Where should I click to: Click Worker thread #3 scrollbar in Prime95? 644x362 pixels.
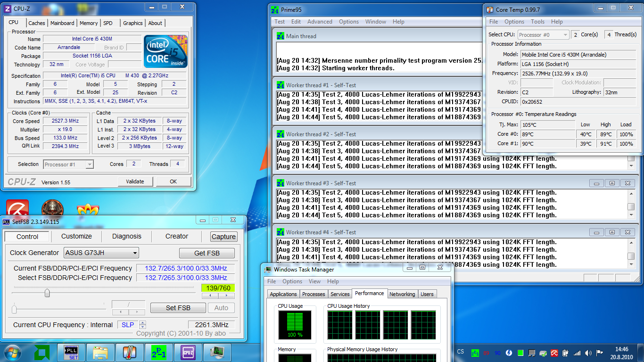pos(631,204)
